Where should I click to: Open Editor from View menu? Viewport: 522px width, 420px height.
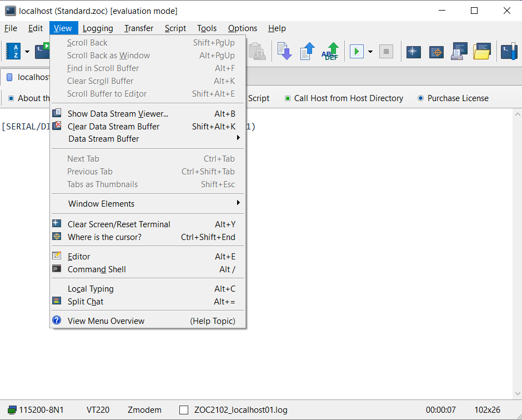coord(148,257)
